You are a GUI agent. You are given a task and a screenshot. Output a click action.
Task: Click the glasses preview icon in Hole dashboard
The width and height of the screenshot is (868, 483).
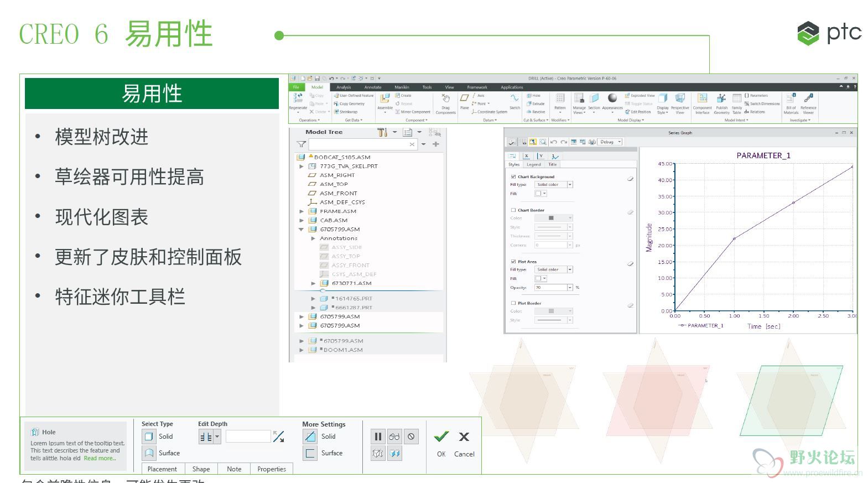[394, 437]
